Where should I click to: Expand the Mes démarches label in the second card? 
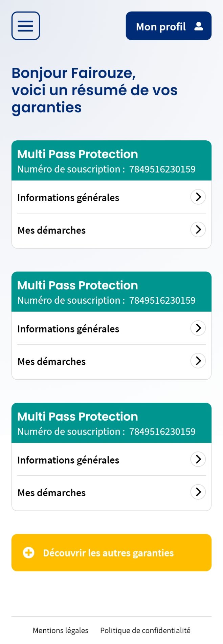coord(52,362)
